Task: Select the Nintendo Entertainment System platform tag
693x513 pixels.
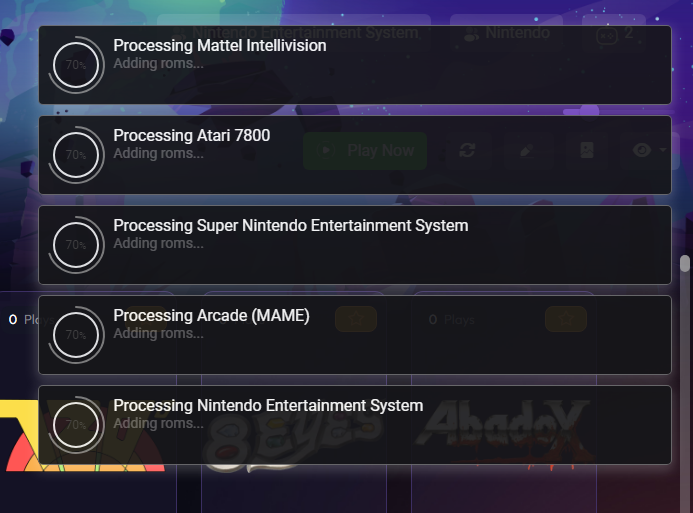Action: [x=294, y=33]
